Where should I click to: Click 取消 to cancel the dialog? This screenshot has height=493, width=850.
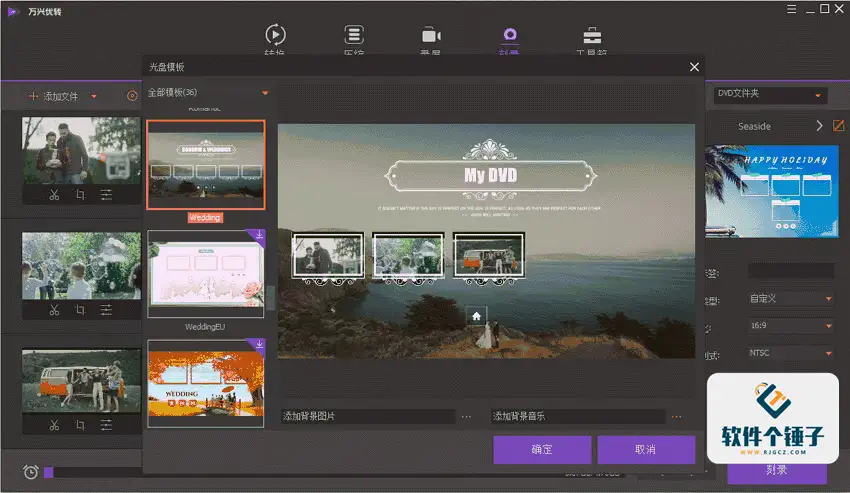(645, 450)
